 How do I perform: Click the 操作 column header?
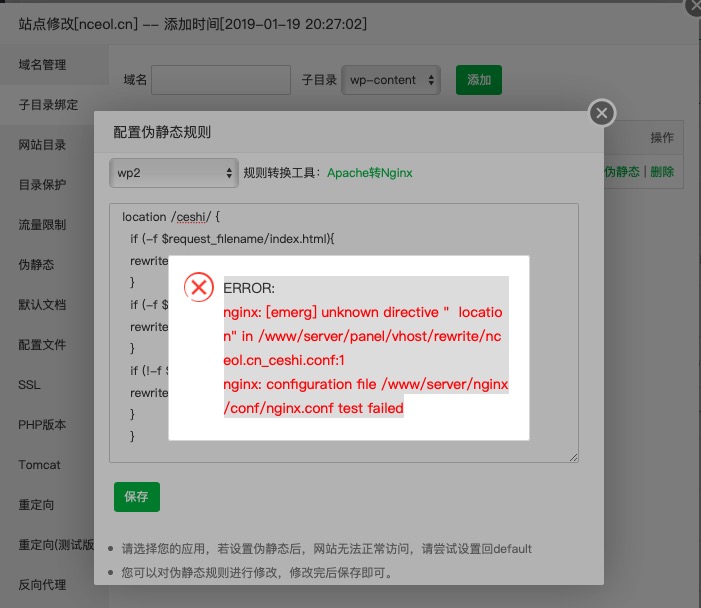click(x=662, y=137)
